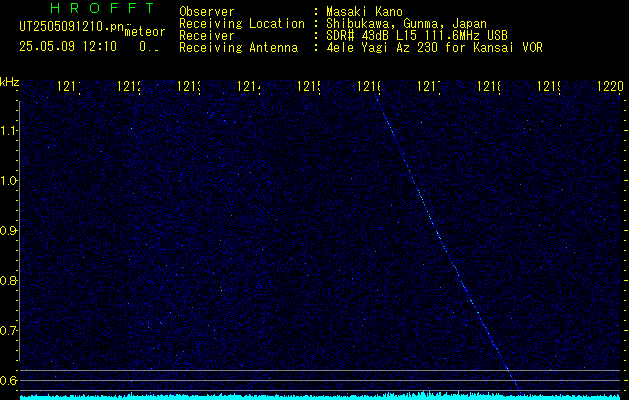Click the Shibukawa, Gunma, Japan location

pos(406,24)
